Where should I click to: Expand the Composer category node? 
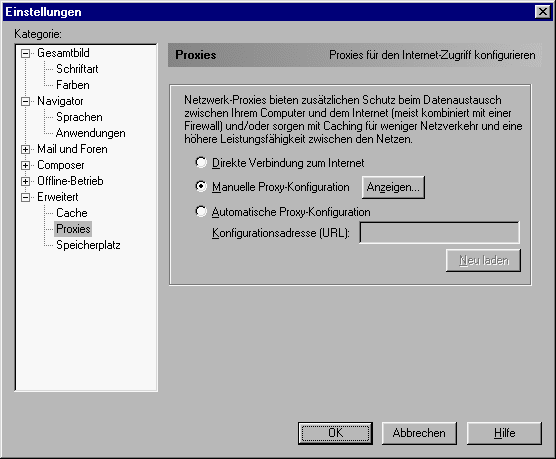tap(25, 165)
